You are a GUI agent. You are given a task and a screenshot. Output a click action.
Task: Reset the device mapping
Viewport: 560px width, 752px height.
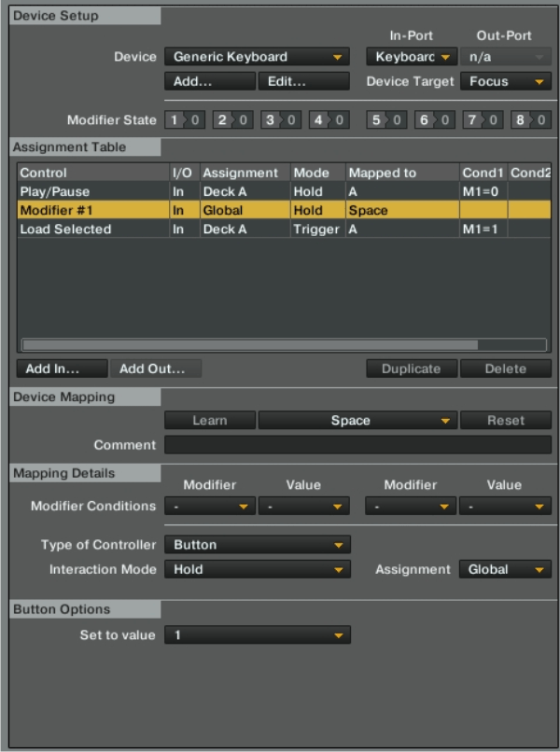click(505, 421)
